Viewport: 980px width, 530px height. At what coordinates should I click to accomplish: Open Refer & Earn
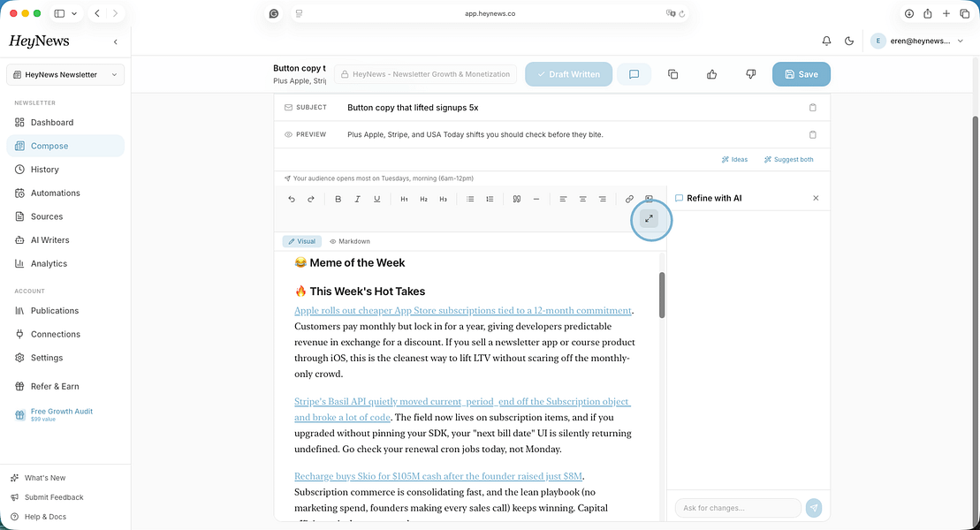pyautogui.click(x=65, y=386)
